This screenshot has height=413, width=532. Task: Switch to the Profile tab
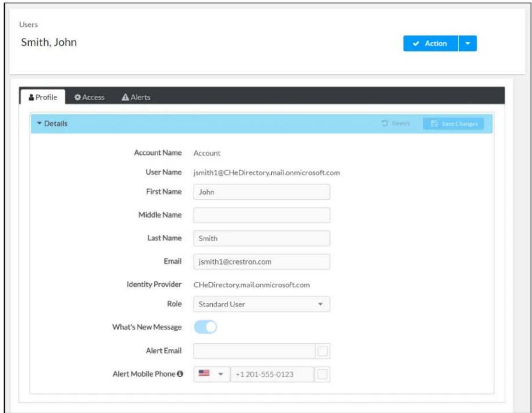[x=43, y=97]
